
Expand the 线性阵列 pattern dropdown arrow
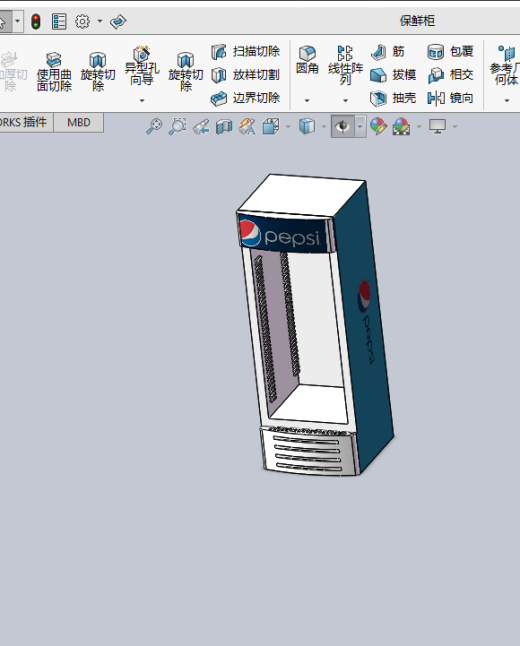(345, 100)
